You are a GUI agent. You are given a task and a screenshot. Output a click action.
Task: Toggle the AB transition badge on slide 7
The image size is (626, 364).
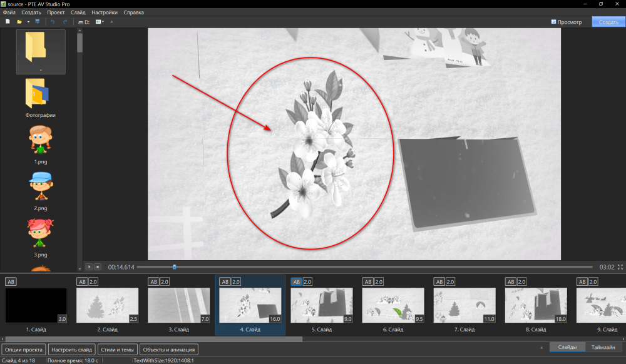[x=439, y=282]
